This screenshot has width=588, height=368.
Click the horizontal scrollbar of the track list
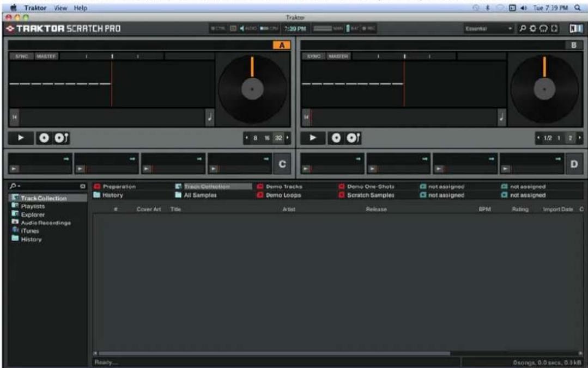click(x=274, y=353)
